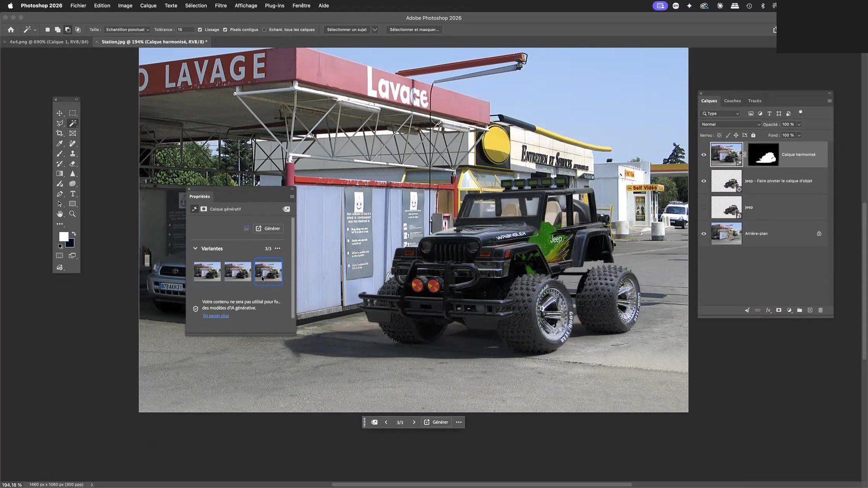Open the Edit Toolbar three-dots menu
868x488 pixels.
point(60,224)
